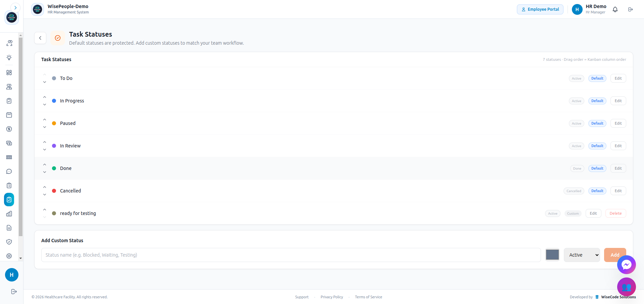Open the org chart grid icon in sidebar

click(9, 157)
